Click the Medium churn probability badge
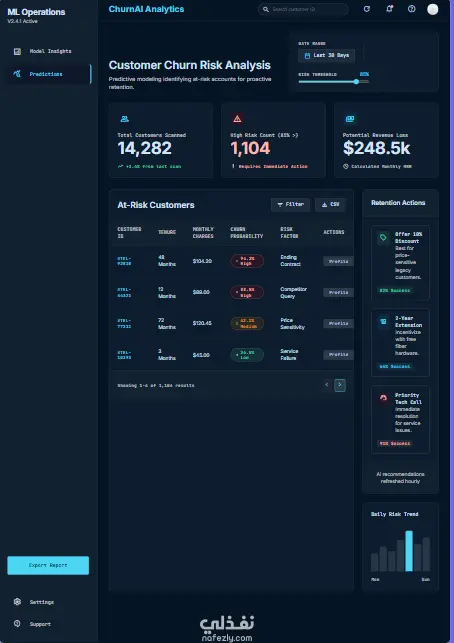Screen dimensions: 454x643 (247, 324)
